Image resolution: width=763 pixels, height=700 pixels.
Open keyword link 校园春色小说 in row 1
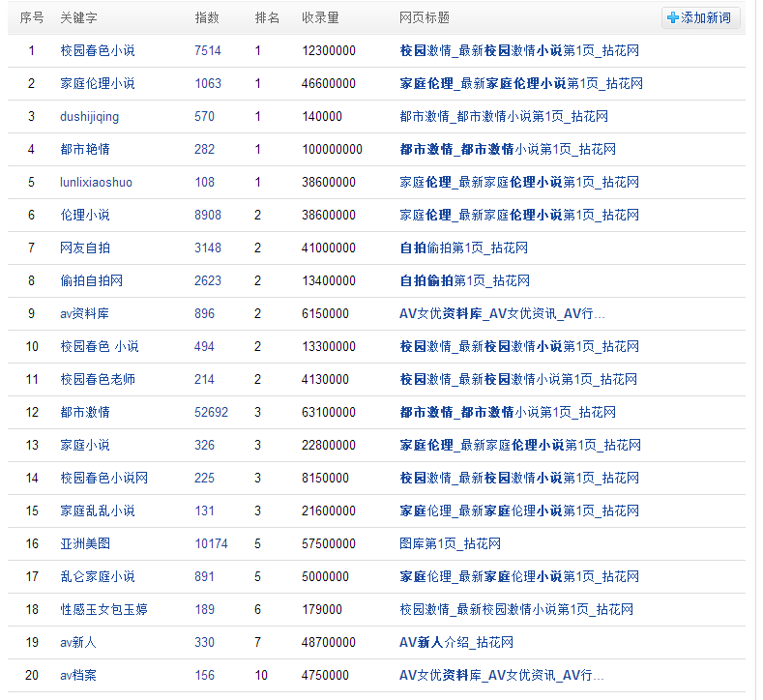point(98,50)
